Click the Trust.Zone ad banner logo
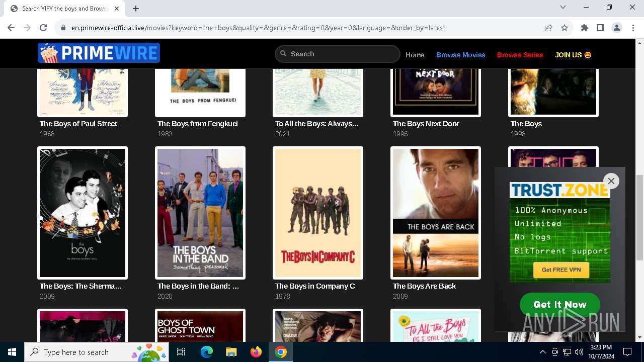644x362 pixels. tap(560, 190)
